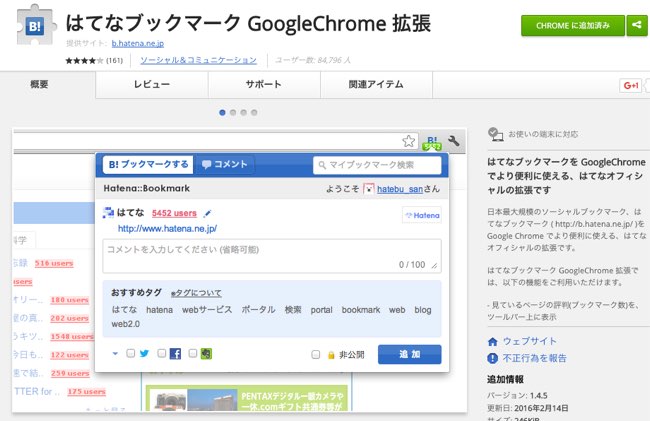Click the PENTAX advertisement banner

pos(246,399)
